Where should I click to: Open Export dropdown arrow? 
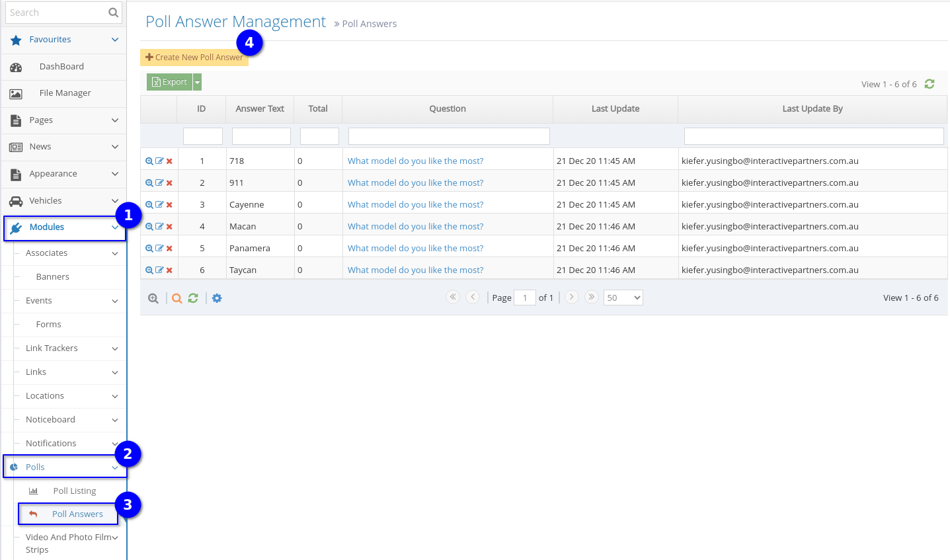coord(197,82)
